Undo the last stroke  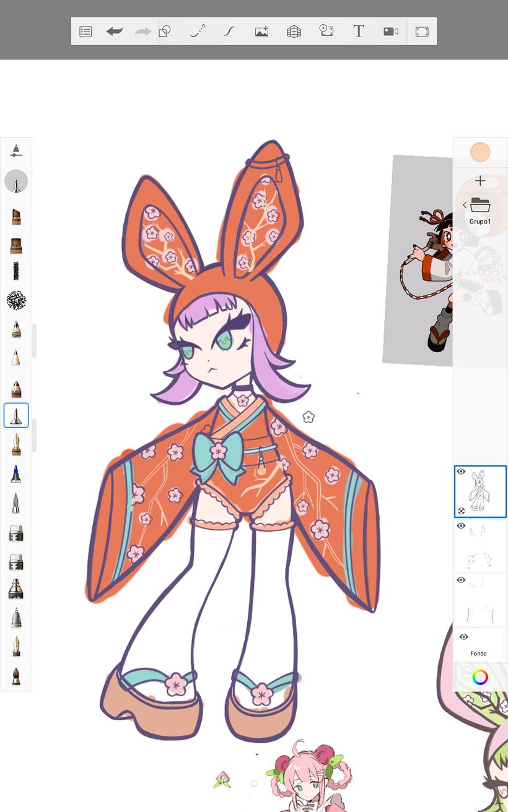[115, 31]
